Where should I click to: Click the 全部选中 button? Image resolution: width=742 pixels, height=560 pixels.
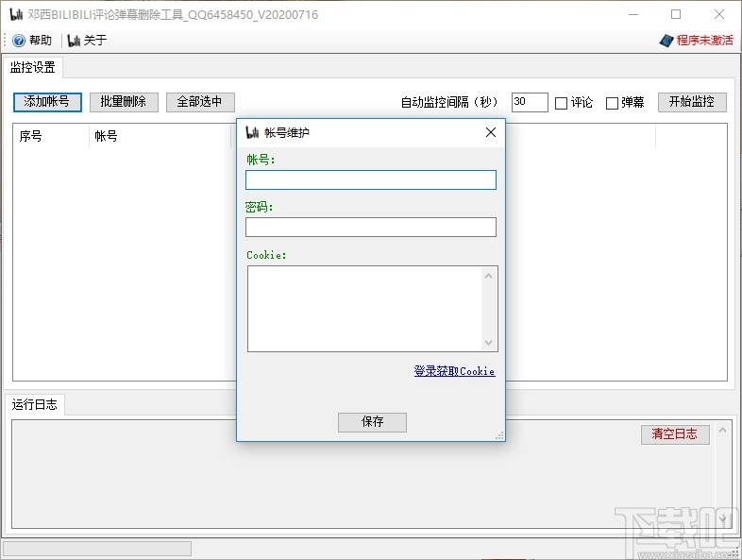pos(200,102)
